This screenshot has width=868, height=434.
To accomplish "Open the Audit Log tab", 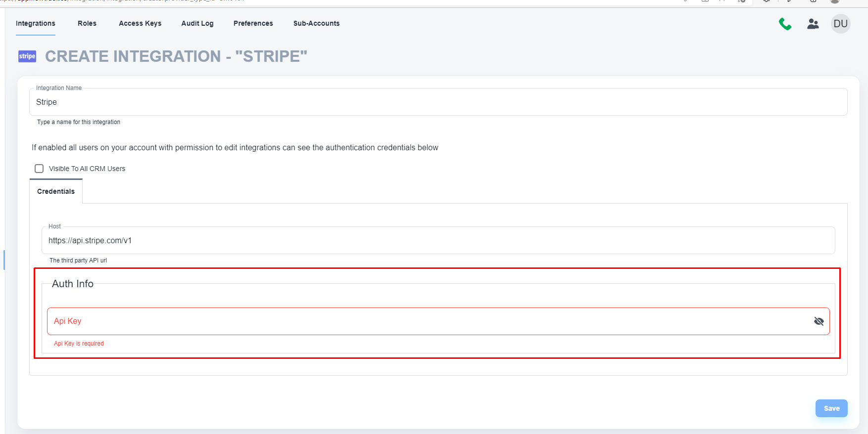I will (197, 23).
